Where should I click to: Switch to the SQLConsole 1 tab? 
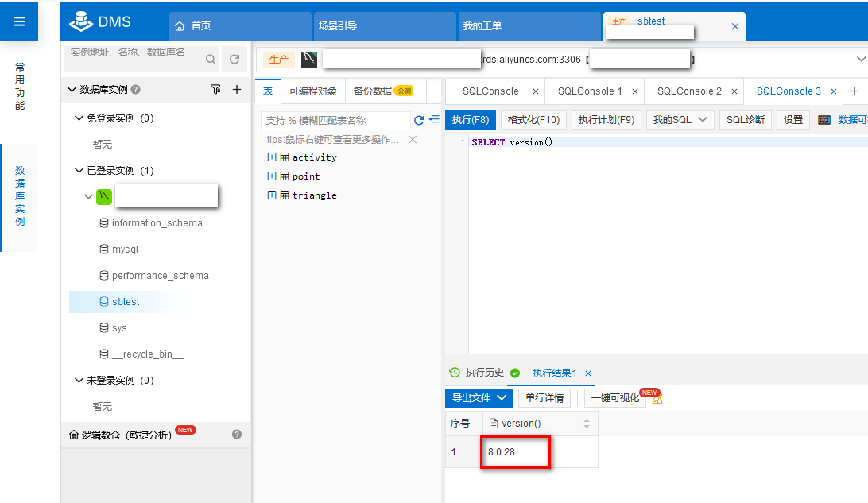[589, 91]
